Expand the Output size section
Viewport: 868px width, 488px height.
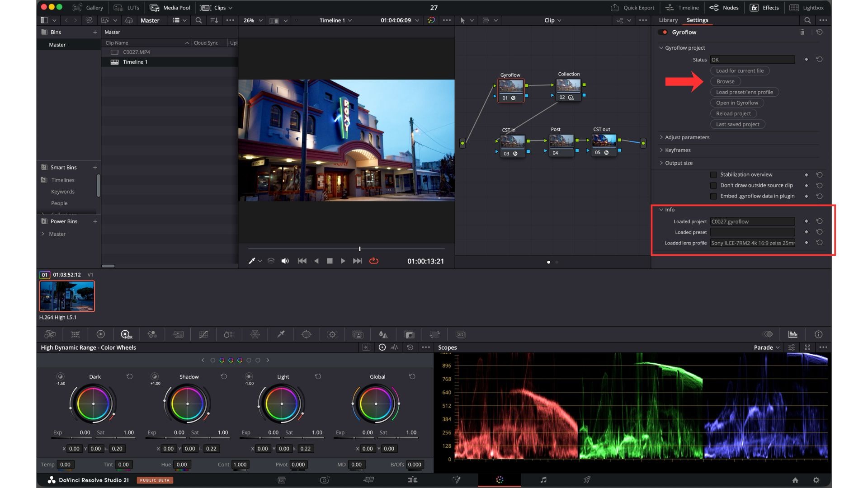(661, 163)
